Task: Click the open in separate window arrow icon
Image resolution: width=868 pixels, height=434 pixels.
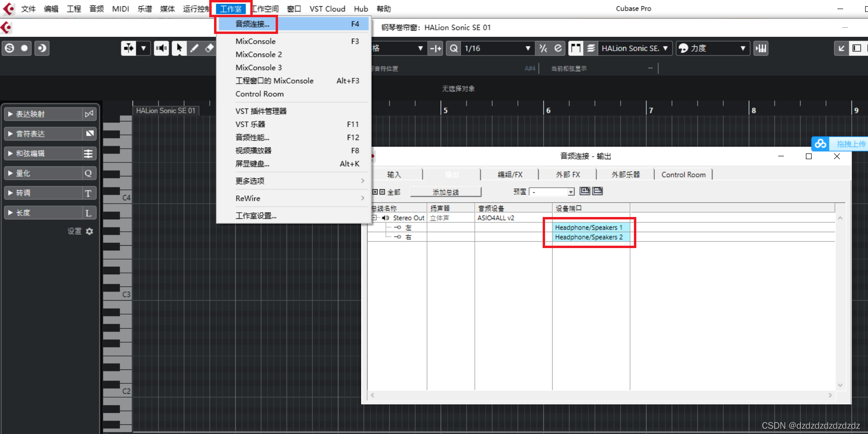Action: (842, 48)
